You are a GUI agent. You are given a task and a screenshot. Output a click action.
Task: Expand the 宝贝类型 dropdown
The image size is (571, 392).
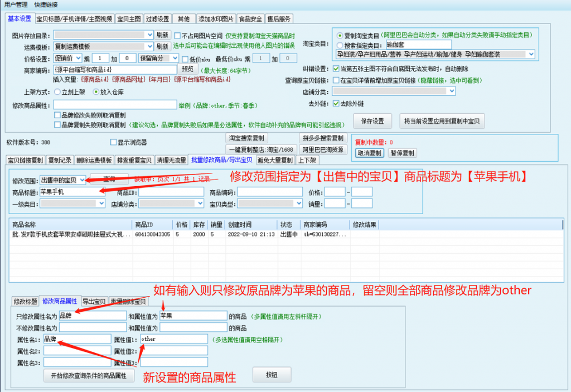(x=299, y=204)
